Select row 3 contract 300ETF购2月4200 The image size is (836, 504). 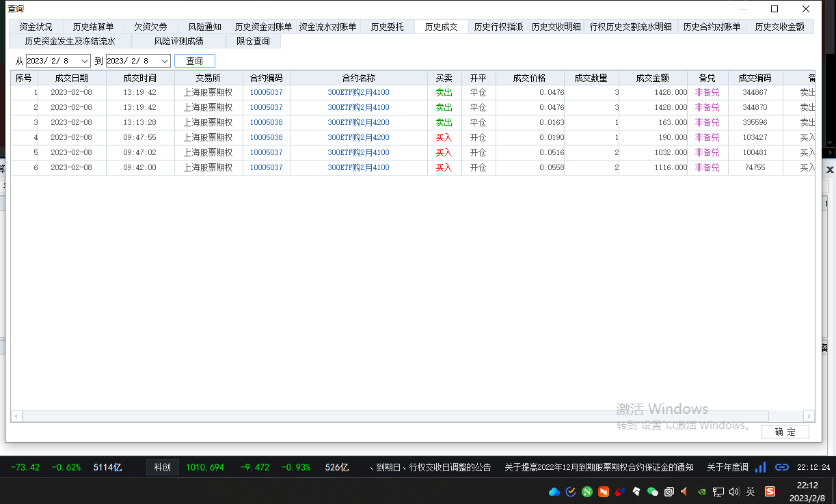358,122
